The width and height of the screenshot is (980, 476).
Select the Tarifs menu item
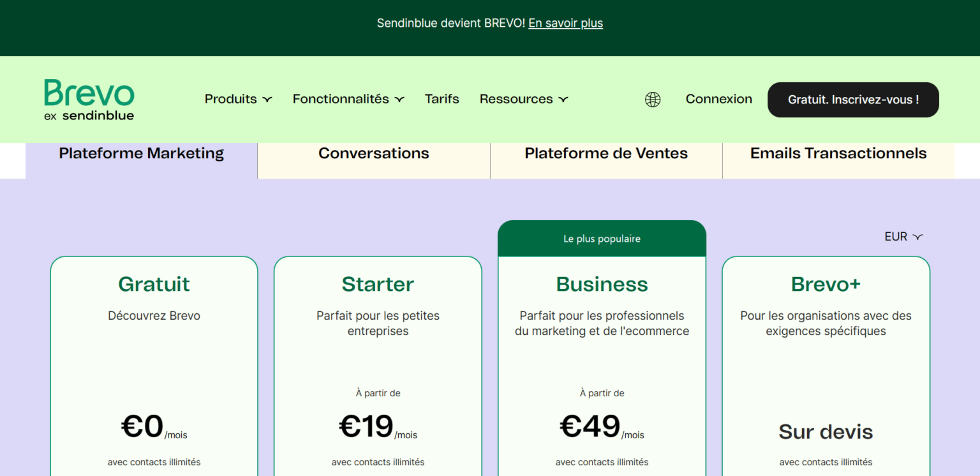(x=442, y=99)
